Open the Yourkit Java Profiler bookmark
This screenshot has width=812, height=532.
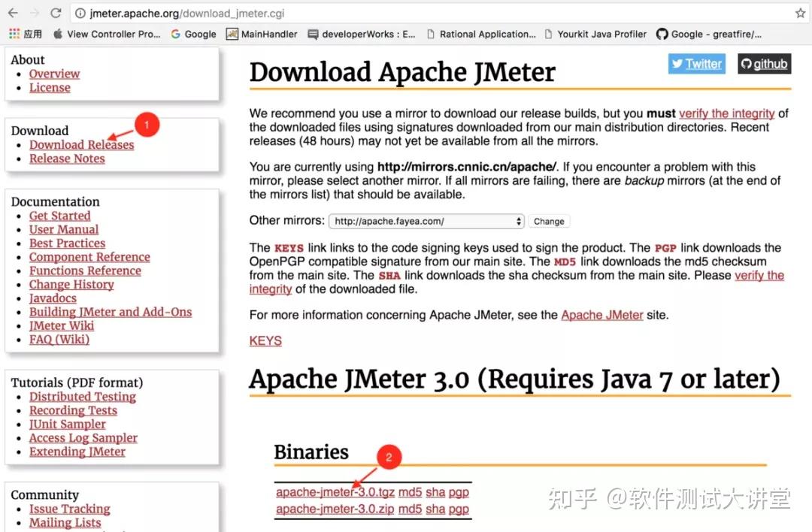pos(601,33)
